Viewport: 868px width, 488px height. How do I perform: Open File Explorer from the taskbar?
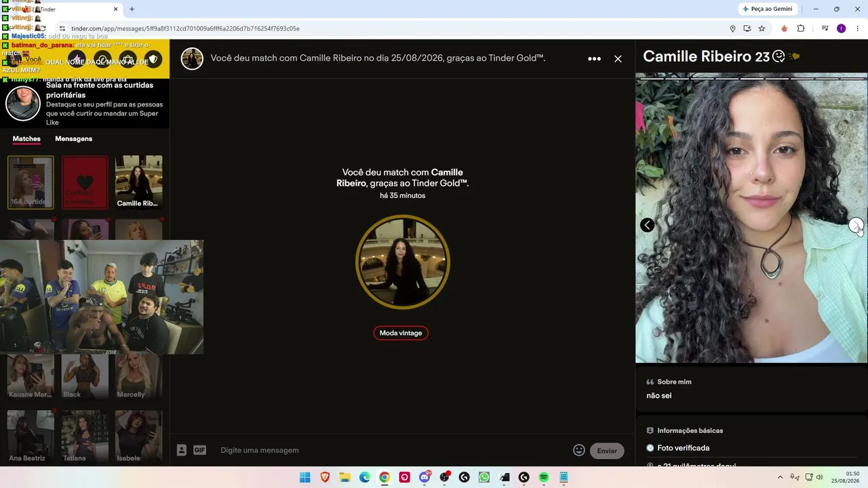point(344,478)
